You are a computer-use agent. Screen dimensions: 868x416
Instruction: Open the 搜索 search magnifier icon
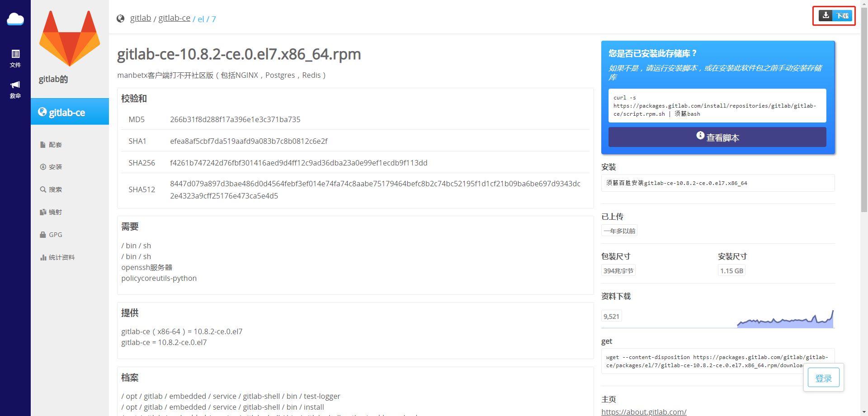[x=42, y=189]
